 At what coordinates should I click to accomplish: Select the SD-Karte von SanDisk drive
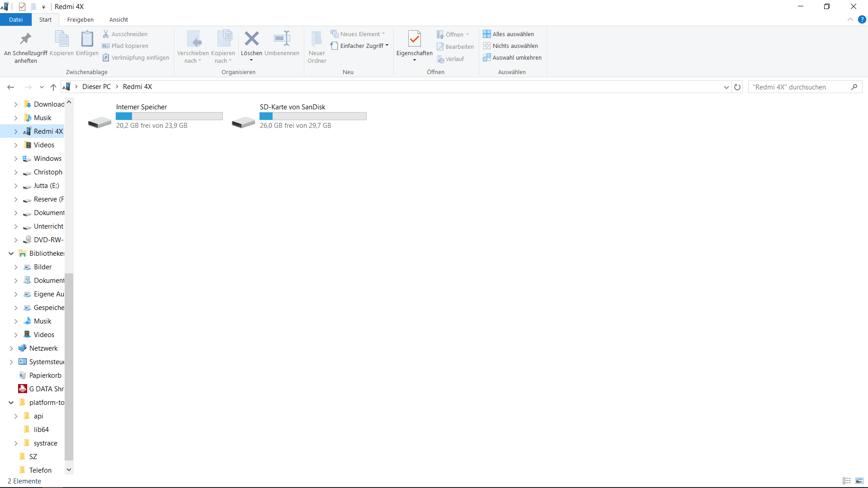point(299,116)
